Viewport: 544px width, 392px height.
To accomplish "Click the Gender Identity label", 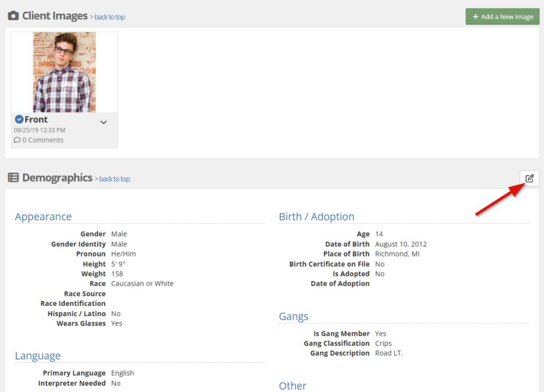I will (79, 244).
